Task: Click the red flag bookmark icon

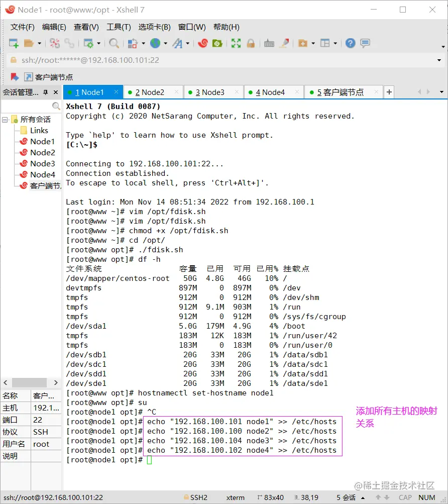Action: click(15, 77)
